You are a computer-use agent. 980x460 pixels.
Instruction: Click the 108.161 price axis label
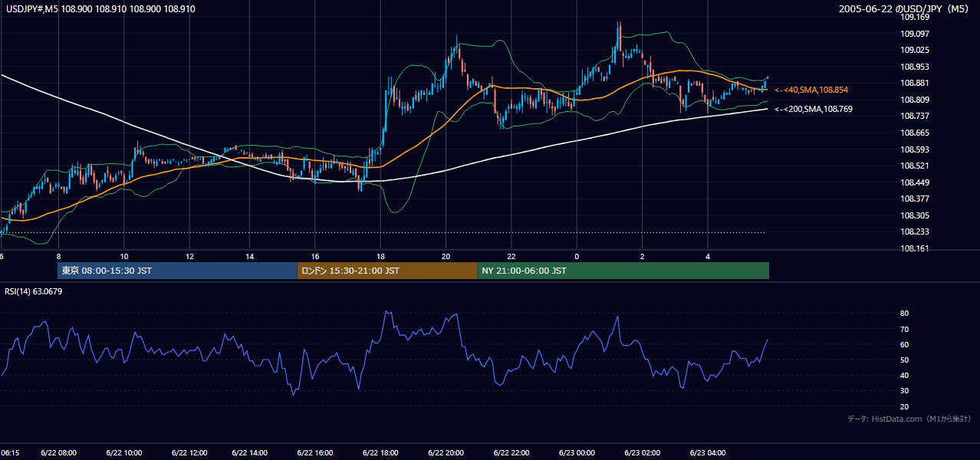click(x=913, y=248)
